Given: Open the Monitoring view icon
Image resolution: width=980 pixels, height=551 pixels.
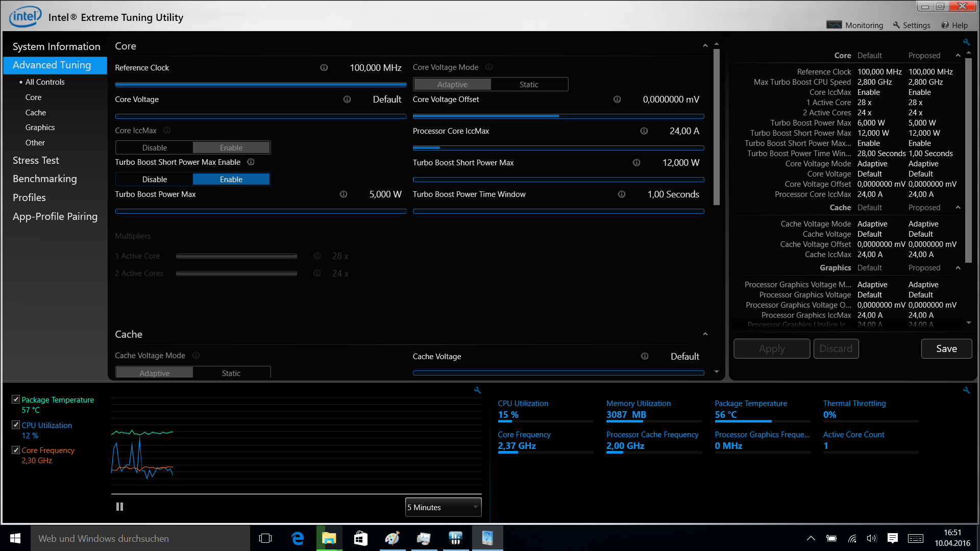Looking at the screenshot, I should point(834,25).
